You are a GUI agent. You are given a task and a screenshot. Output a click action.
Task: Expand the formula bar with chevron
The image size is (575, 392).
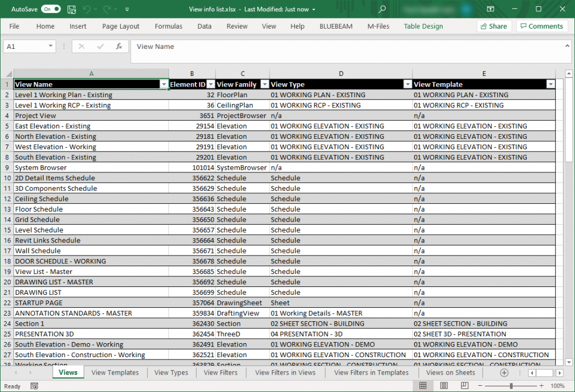click(567, 46)
